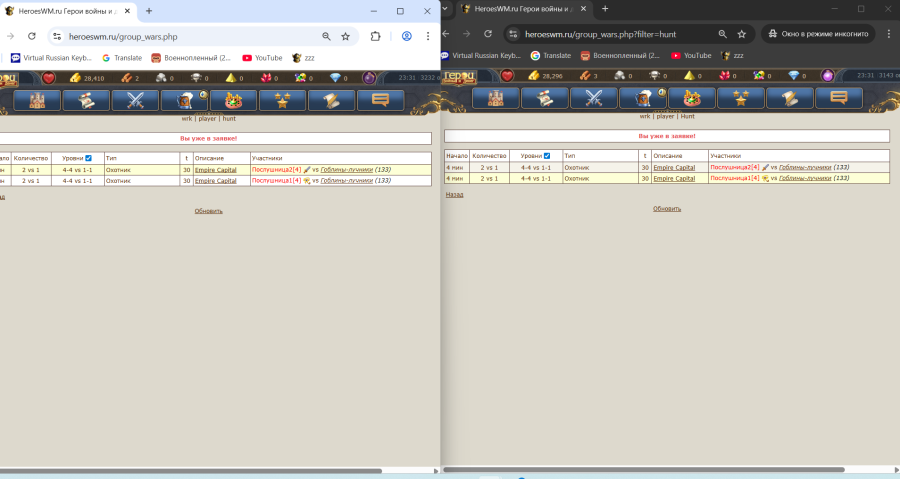Open Chrome three-dot menu beside the profile avatar
The image size is (900, 479).
430,36
